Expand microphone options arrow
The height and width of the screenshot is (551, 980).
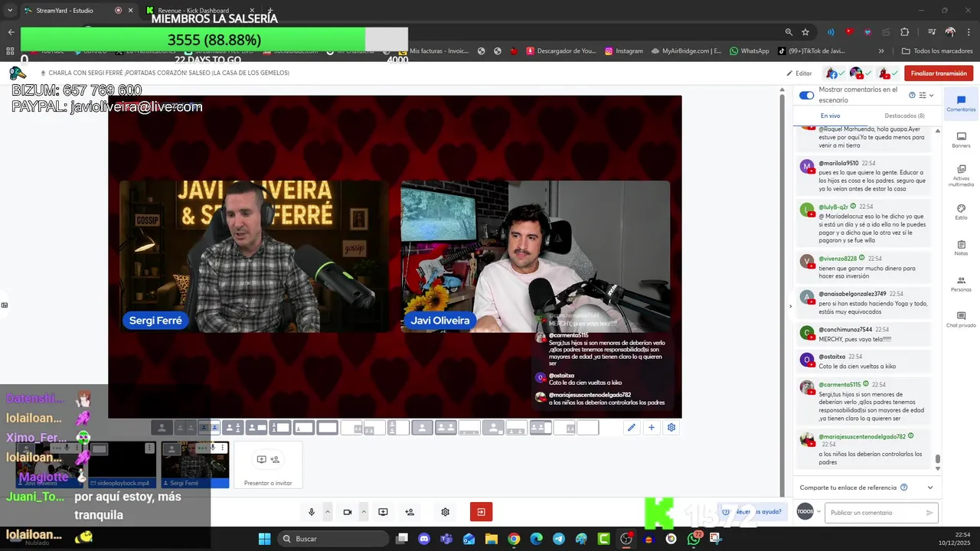click(328, 512)
